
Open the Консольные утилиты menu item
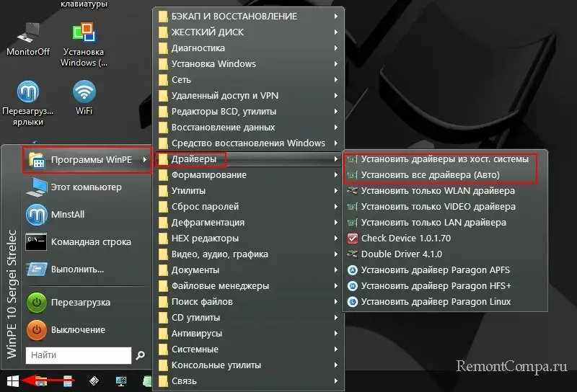coord(249,365)
